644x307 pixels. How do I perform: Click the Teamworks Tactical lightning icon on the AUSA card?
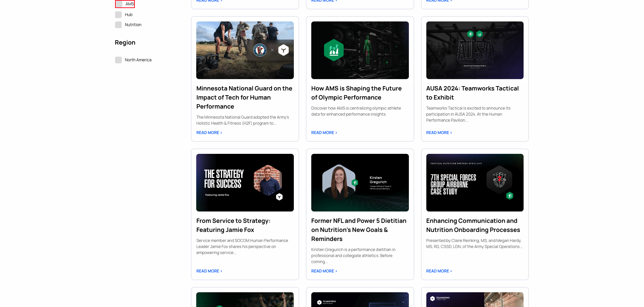tap(470, 35)
